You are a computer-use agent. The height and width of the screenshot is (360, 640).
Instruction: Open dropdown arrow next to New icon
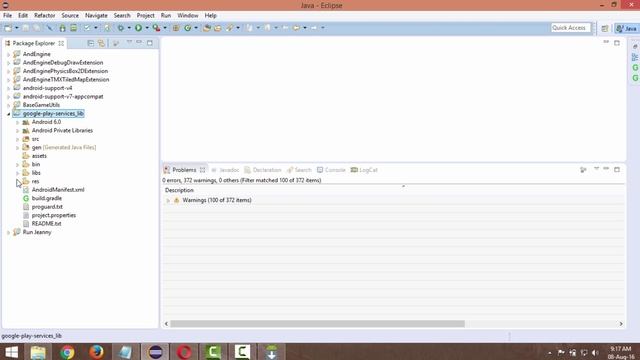click(16, 28)
